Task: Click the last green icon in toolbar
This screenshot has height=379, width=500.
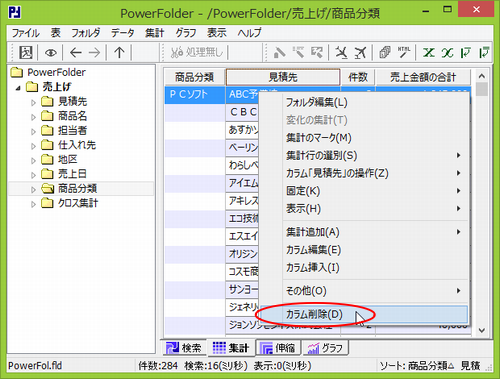Action: [484, 52]
